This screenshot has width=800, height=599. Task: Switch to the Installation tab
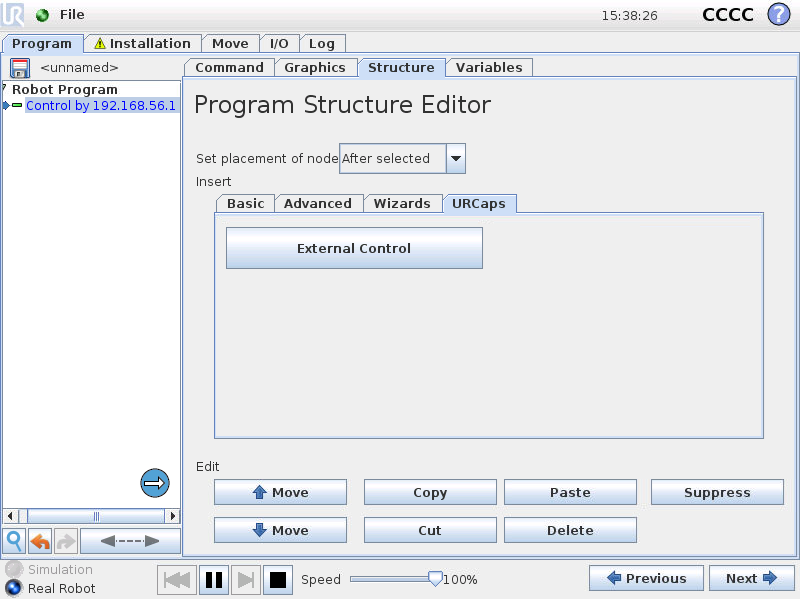pos(141,43)
